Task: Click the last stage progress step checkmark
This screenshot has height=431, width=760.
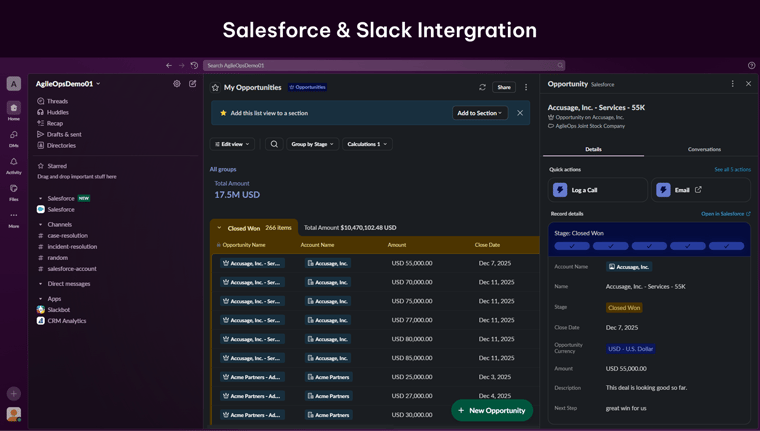Action: [726, 246]
